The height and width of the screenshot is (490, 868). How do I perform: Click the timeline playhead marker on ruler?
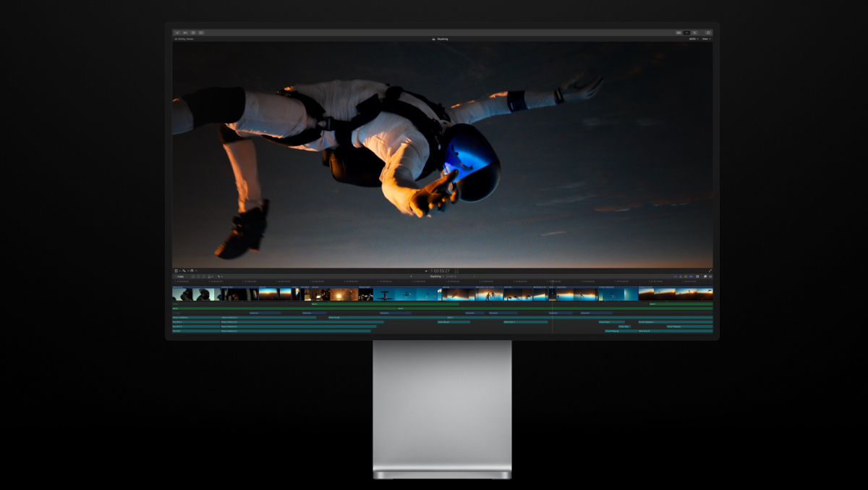tap(552, 282)
